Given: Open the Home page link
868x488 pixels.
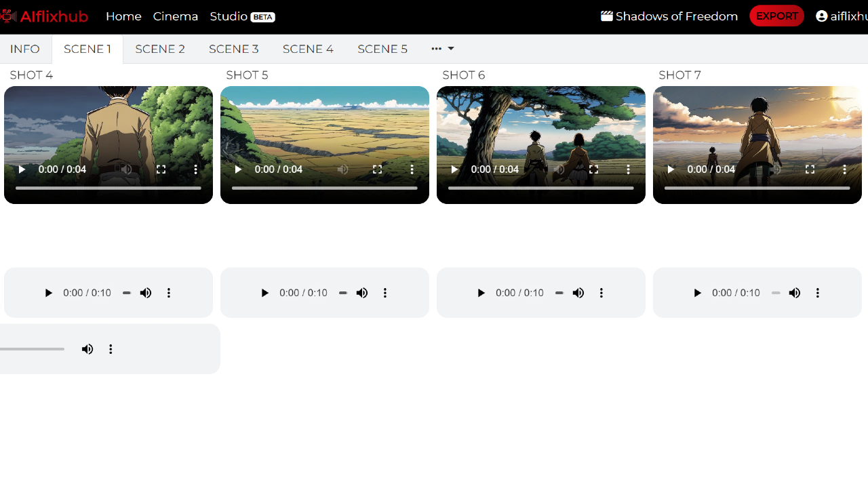Looking at the screenshot, I should (123, 16).
